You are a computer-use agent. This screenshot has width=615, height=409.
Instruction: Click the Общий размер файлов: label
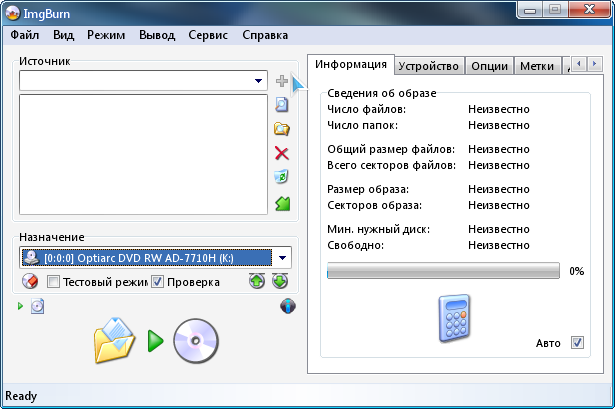391,149
